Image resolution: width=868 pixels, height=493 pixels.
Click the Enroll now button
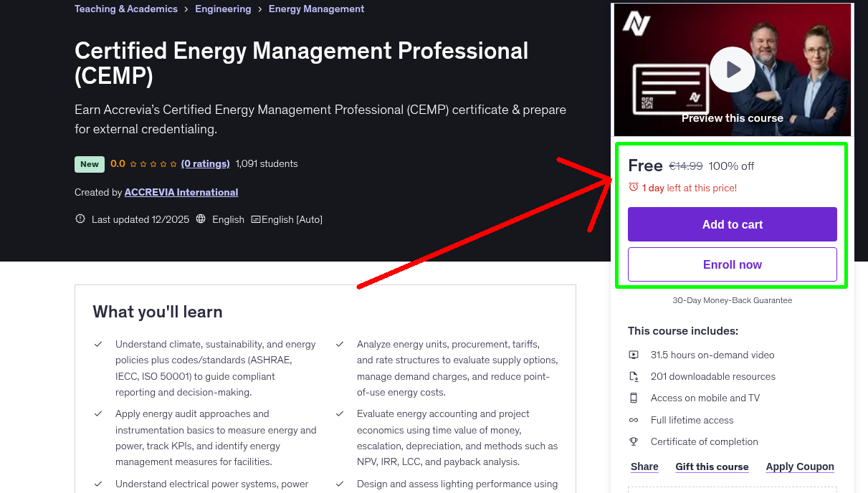732,264
